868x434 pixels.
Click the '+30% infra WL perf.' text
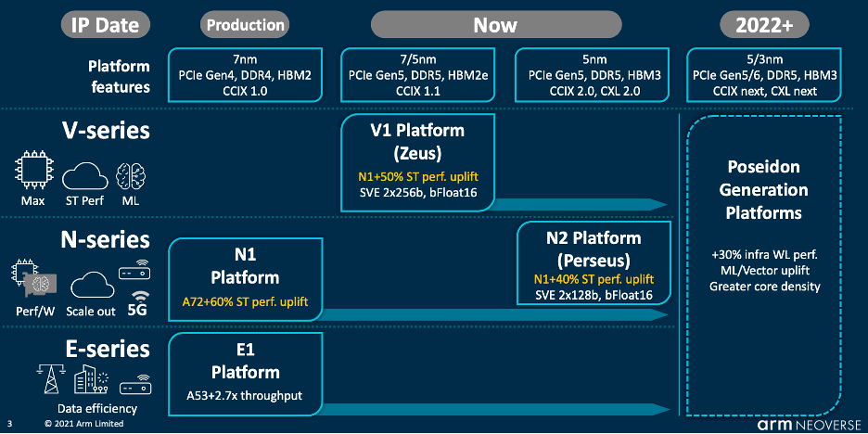tap(764, 256)
